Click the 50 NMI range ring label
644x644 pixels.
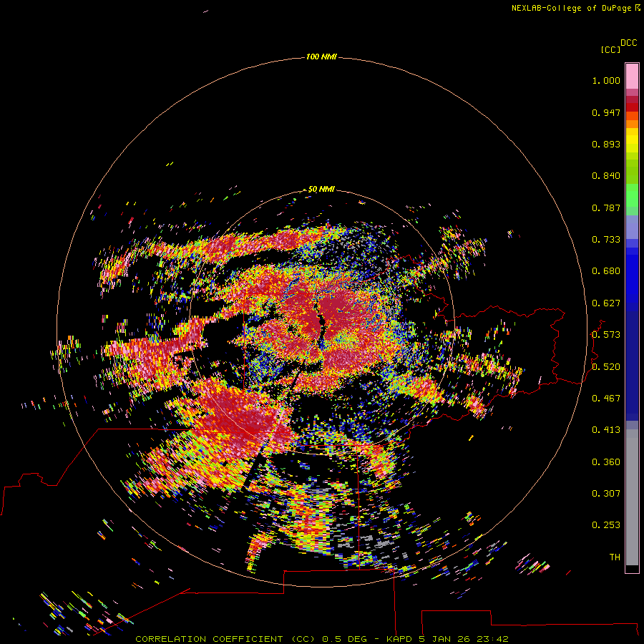321,189
